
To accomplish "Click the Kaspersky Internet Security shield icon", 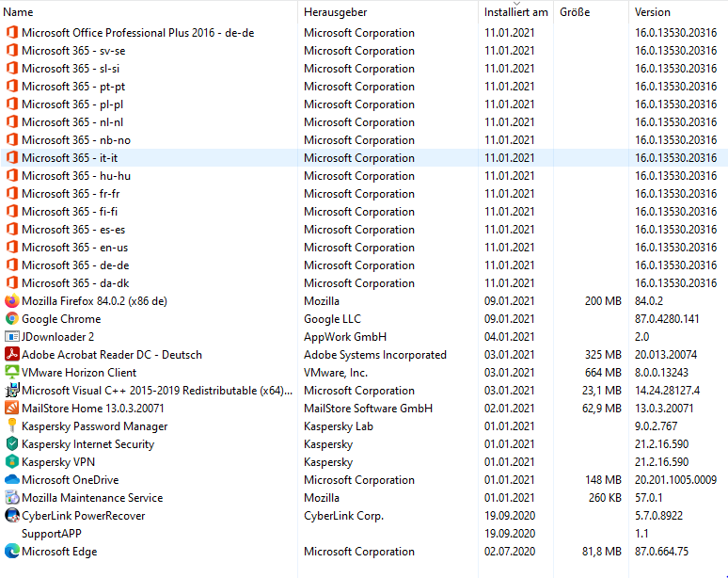I will pos(12,443).
